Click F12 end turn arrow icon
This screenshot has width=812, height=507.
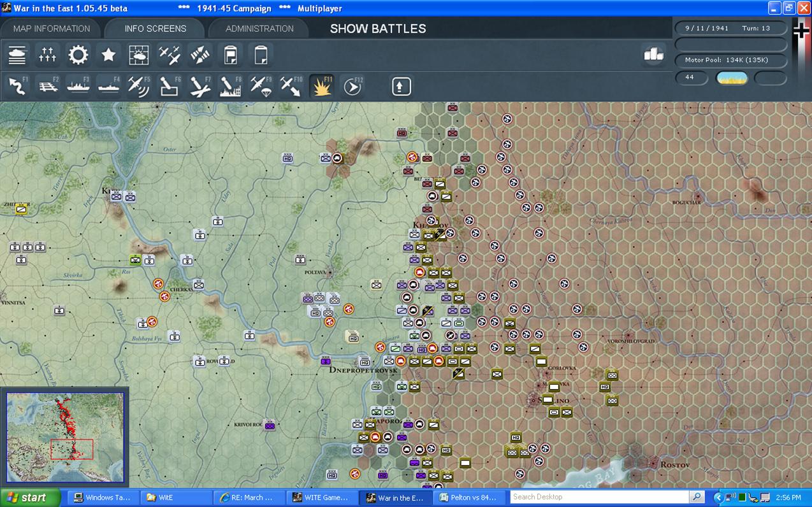coord(352,86)
